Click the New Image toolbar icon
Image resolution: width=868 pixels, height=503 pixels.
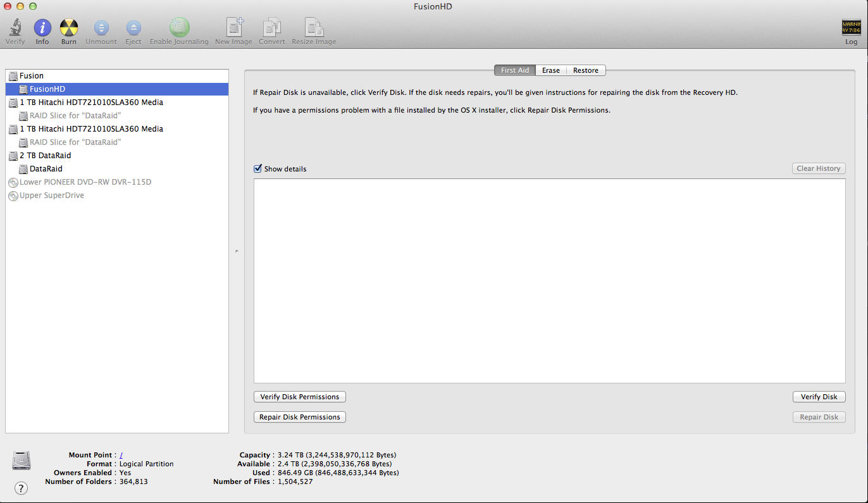tap(234, 28)
